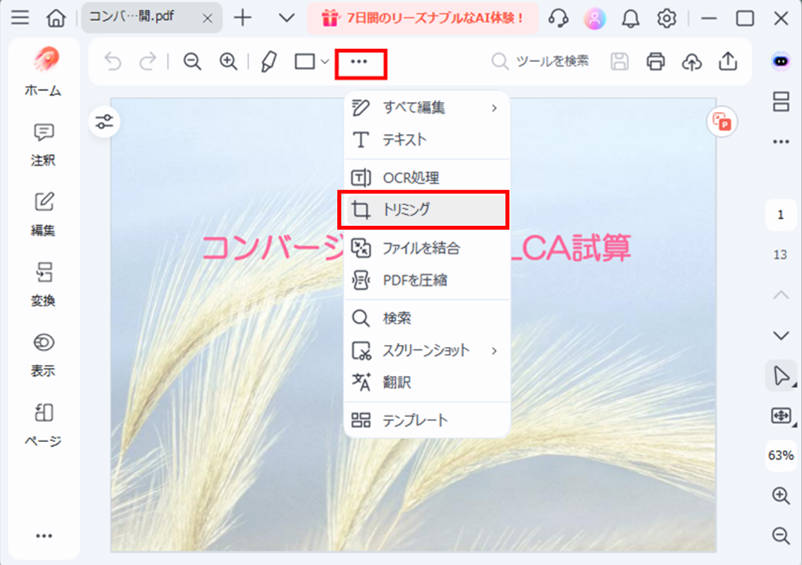The width and height of the screenshot is (802, 565).
Task: Upload document to cloud
Action: pyautogui.click(x=692, y=62)
